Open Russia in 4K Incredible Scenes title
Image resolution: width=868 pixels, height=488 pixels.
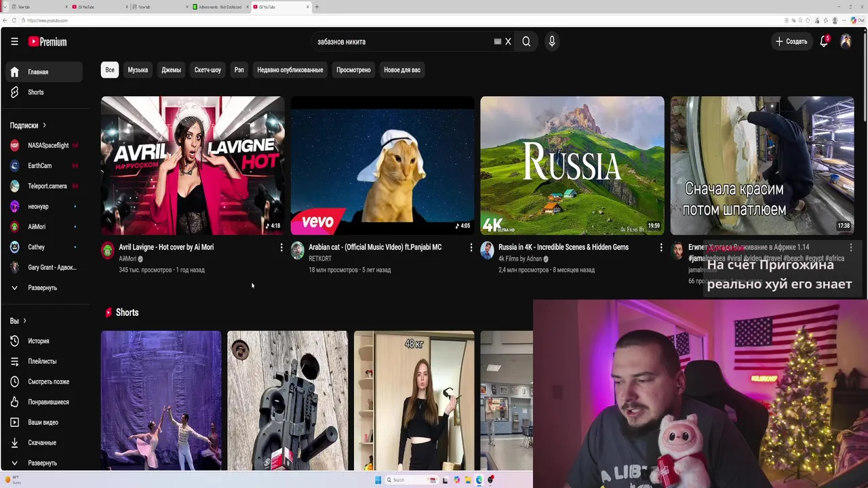pos(564,247)
